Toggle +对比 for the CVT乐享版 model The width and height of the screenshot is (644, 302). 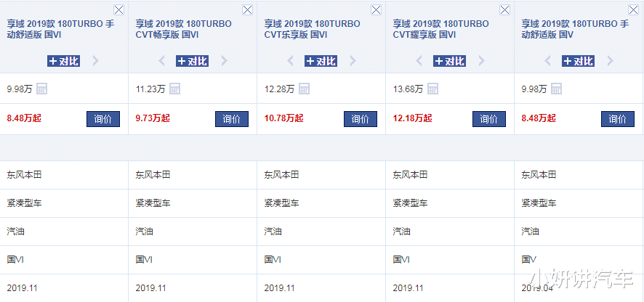coord(321,61)
